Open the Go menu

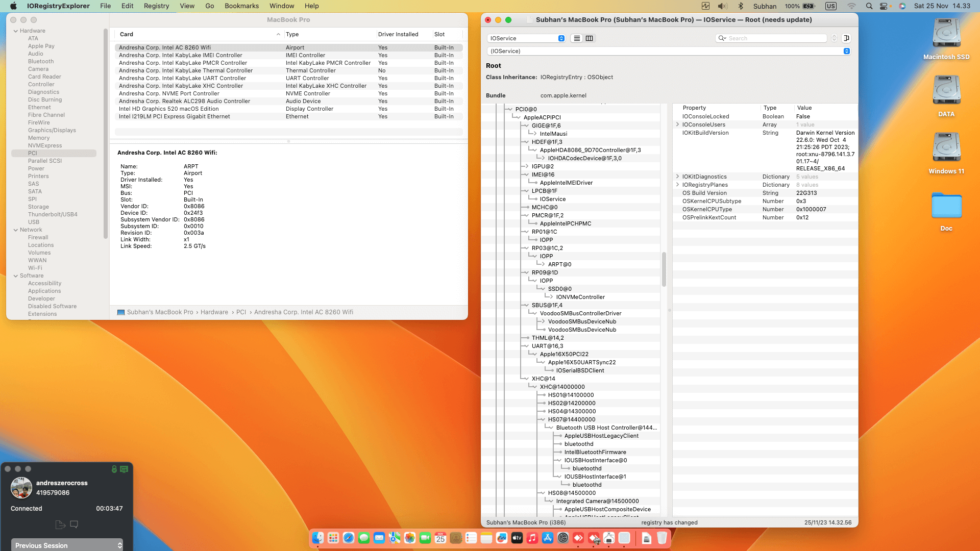[210, 6]
